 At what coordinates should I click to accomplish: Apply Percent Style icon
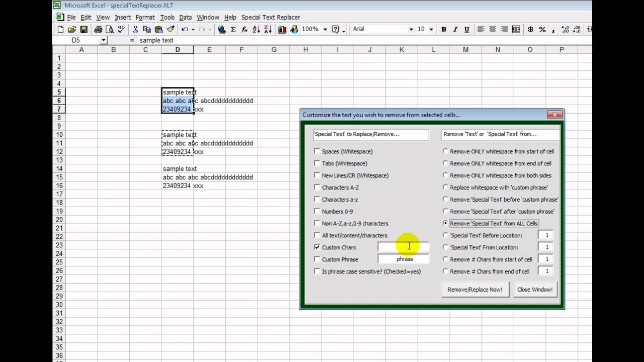click(542, 30)
